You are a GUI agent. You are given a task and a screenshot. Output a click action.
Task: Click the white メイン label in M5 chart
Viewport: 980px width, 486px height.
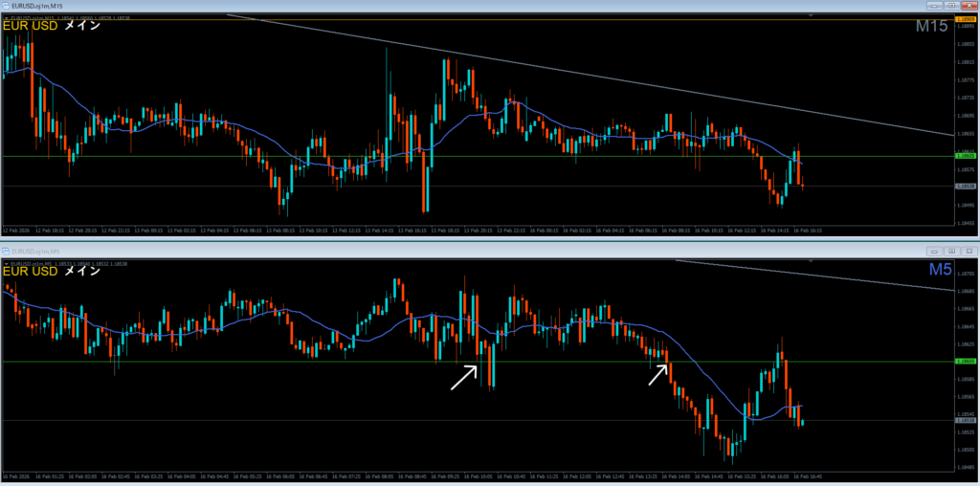[82, 272]
